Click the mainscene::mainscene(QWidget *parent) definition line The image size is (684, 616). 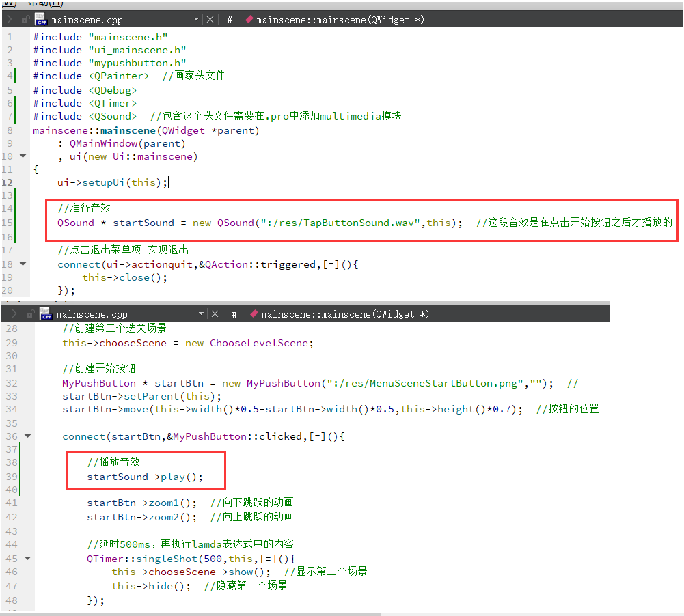[x=146, y=131]
